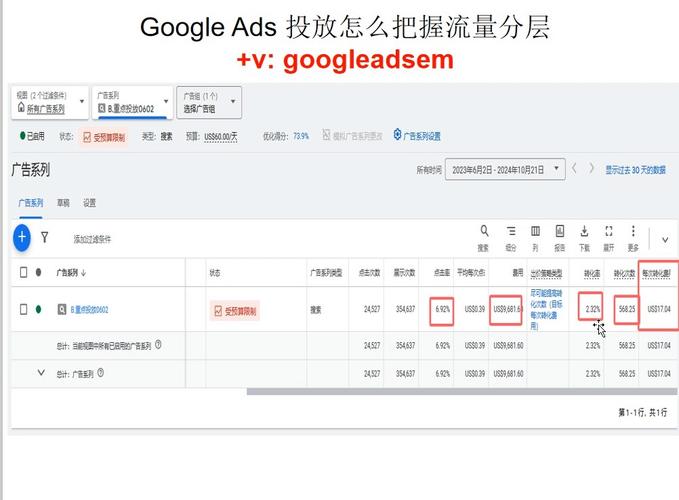Screen dimensions: 679x500
Task: Sort by the 每次转化费用 column header
Action: point(656,273)
